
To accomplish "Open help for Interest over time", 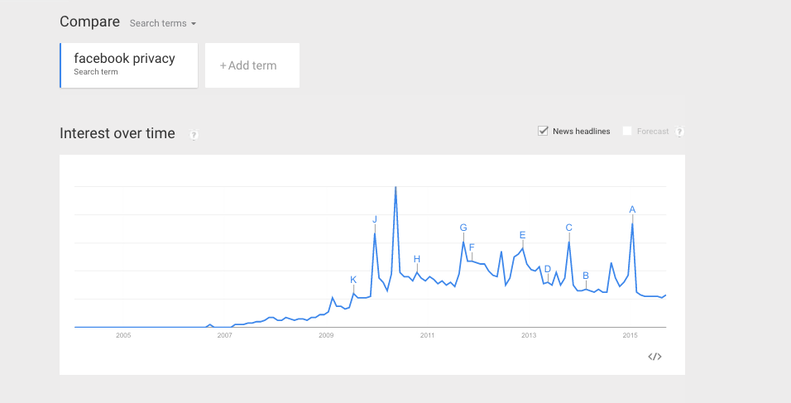I will coord(194,135).
